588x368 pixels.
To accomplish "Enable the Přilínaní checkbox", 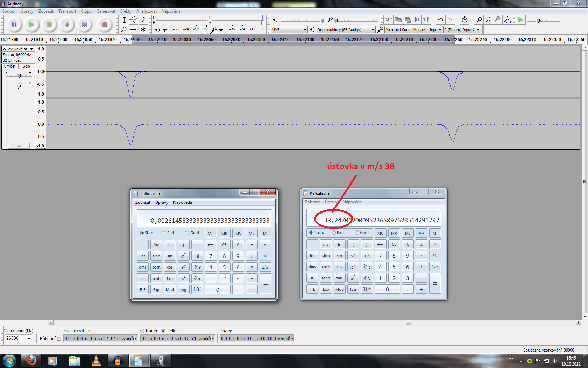I will pyautogui.click(x=59, y=339).
